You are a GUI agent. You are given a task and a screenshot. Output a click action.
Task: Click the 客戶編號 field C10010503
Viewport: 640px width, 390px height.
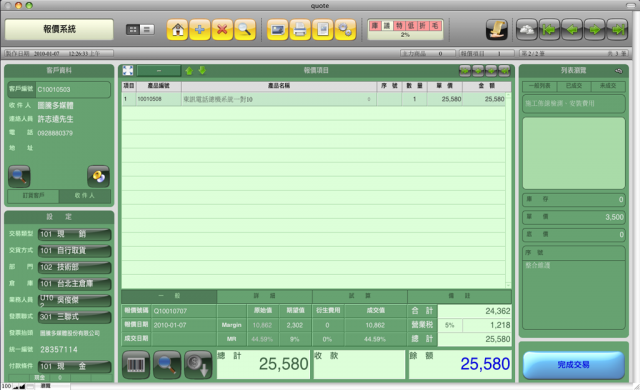click(73, 90)
